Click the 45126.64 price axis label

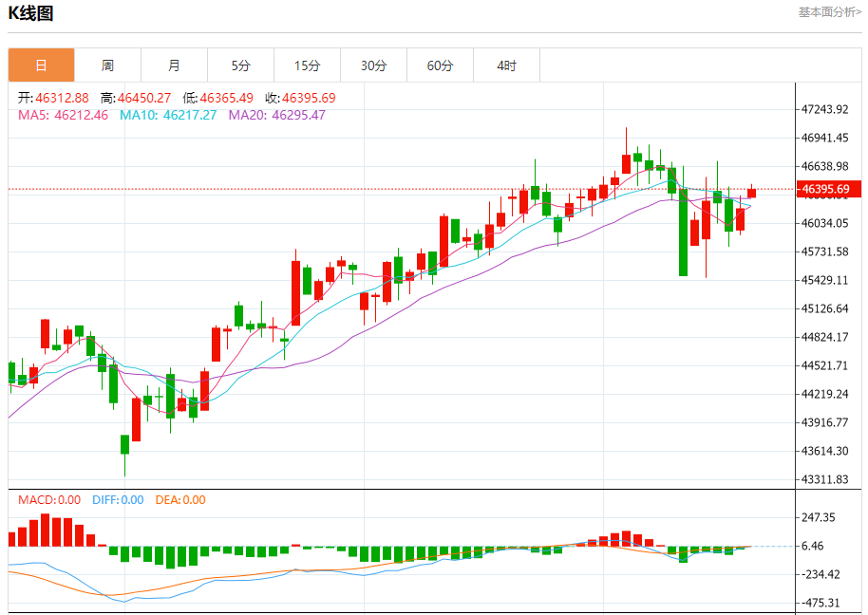(x=825, y=308)
